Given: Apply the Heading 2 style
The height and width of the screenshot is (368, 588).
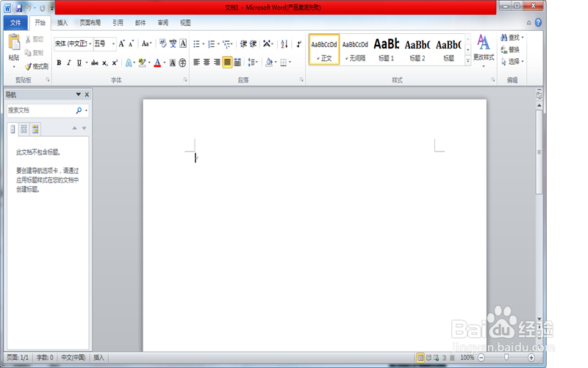Looking at the screenshot, I should (x=417, y=49).
